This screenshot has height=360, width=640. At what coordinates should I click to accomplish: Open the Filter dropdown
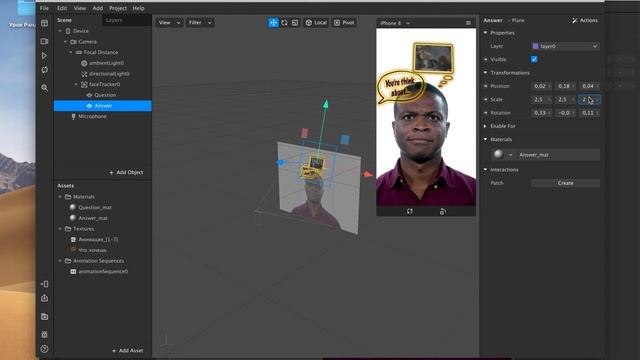(x=200, y=22)
